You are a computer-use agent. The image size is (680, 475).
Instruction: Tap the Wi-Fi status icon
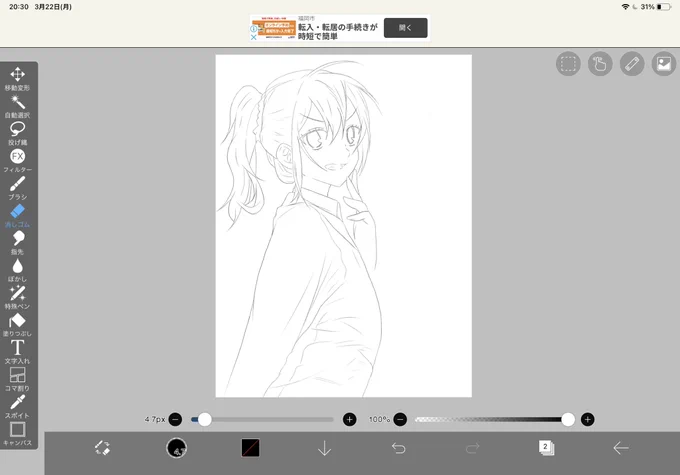(x=625, y=7)
